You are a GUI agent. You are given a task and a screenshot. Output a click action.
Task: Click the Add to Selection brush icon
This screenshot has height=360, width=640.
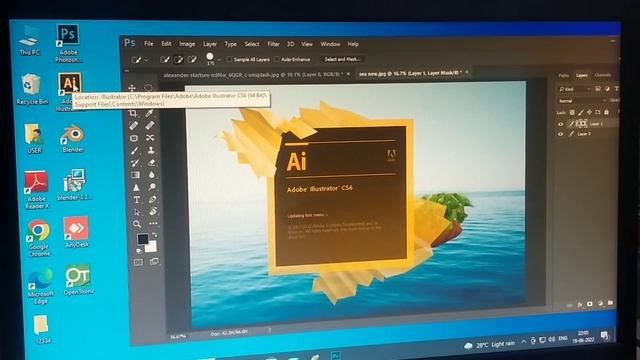[178, 60]
